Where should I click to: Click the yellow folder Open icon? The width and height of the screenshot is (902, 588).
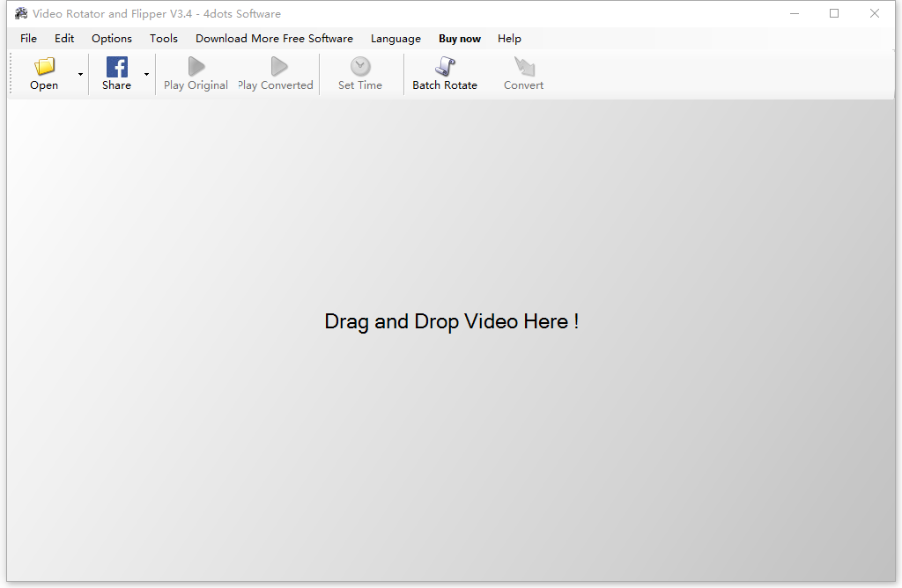coord(44,66)
